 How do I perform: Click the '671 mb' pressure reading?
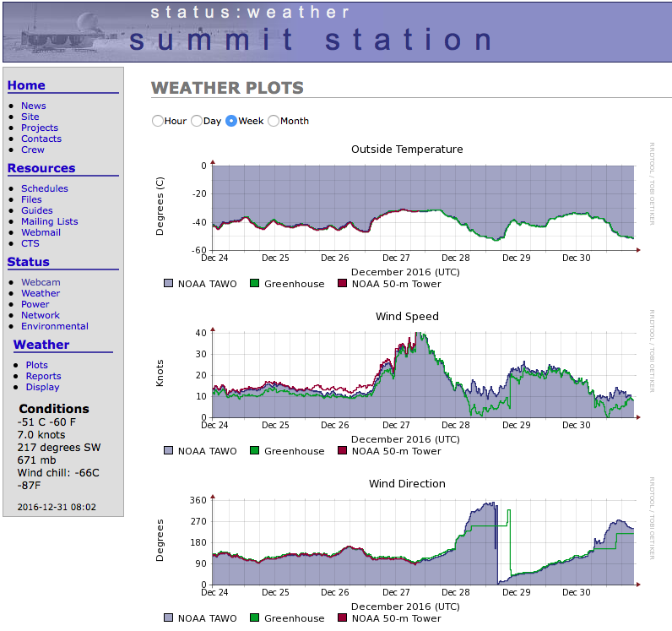(37, 460)
